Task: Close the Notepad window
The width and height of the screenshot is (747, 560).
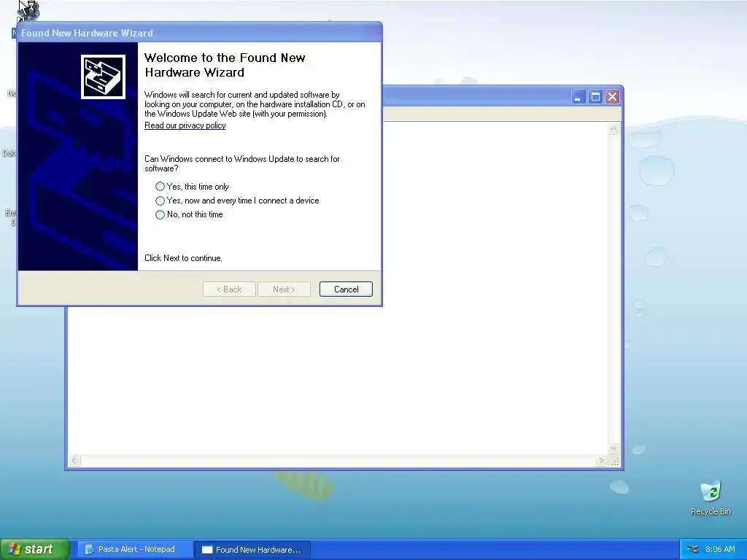Action: coord(612,97)
